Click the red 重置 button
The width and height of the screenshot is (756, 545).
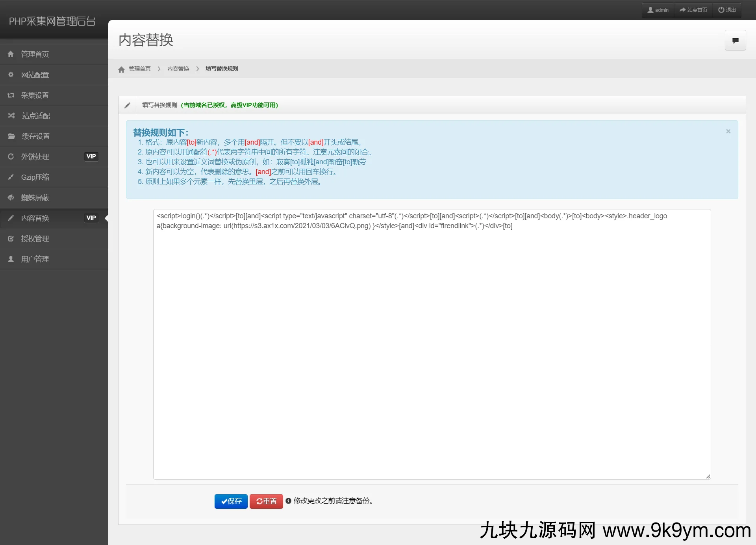266,501
